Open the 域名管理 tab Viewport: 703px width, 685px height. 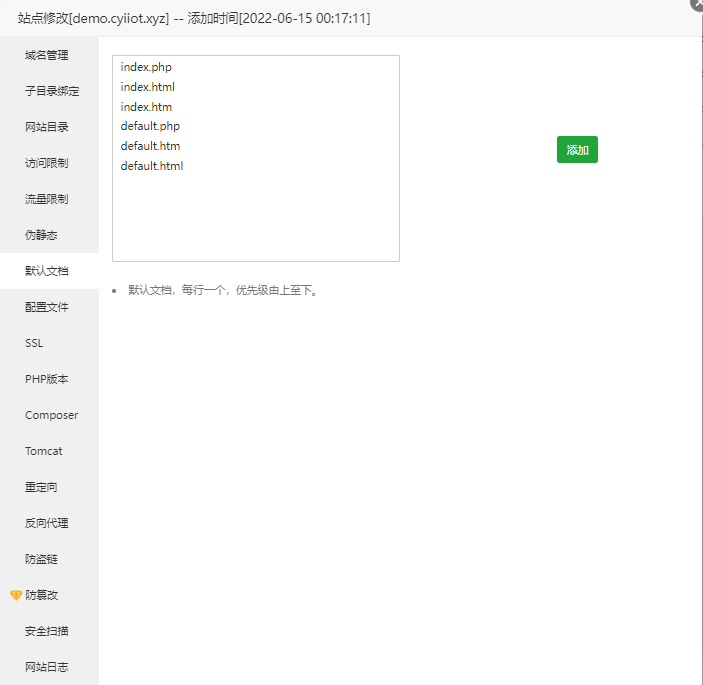(x=47, y=55)
